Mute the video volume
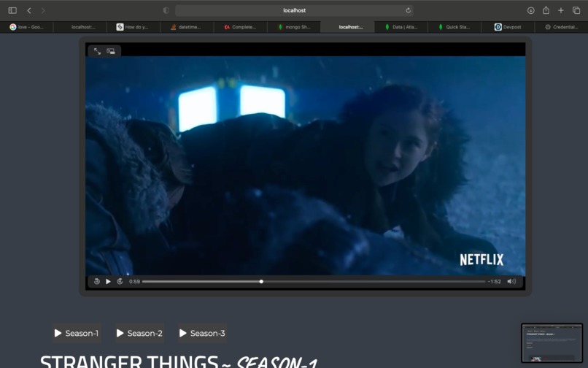This screenshot has width=588, height=368. (511, 281)
